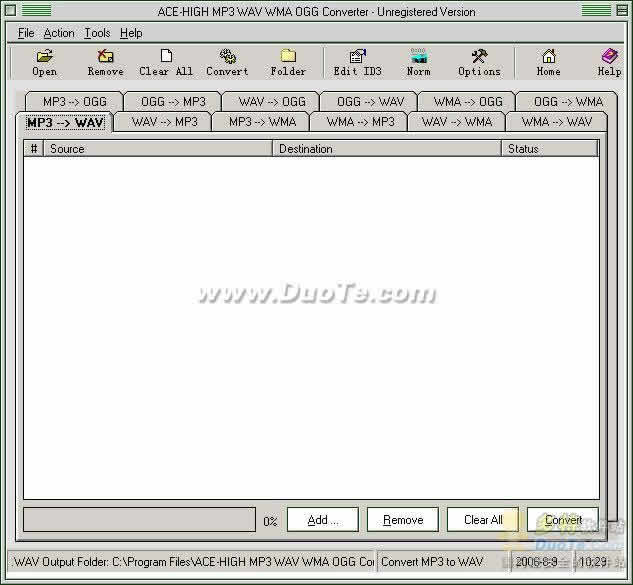The width and height of the screenshot is (633, 585).
Task: Click the Convert gears toolbar icon
Action: point(227,63)
